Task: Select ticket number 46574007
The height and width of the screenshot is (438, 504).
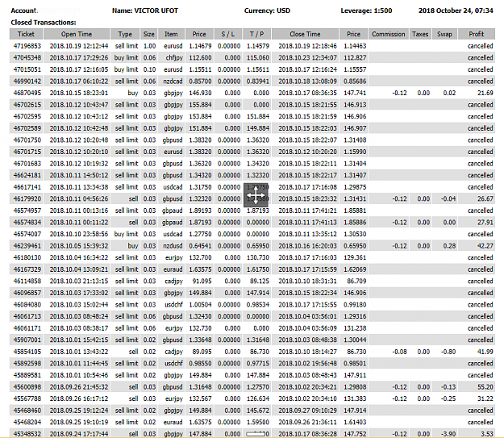Action: [x=27, y=234]
